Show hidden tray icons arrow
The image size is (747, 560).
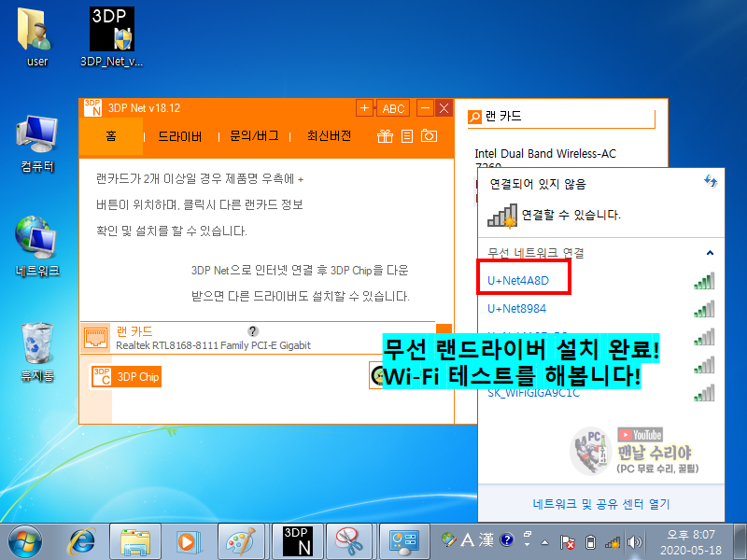pyautogui.click(x=545, y=542)
